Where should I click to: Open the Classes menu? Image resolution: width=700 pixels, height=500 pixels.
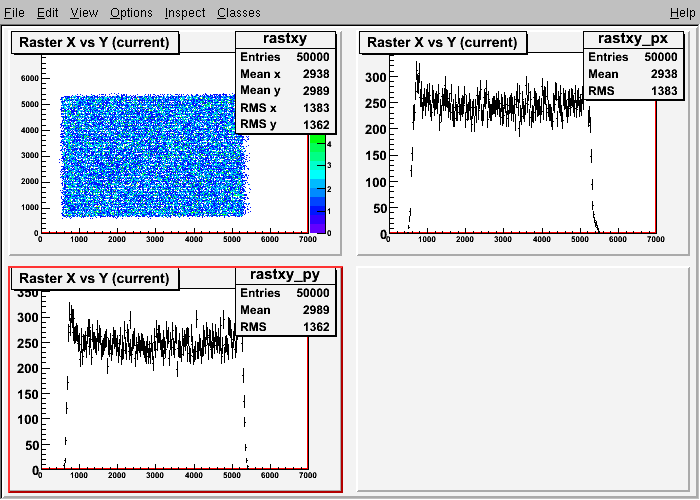tap(239, 13)
